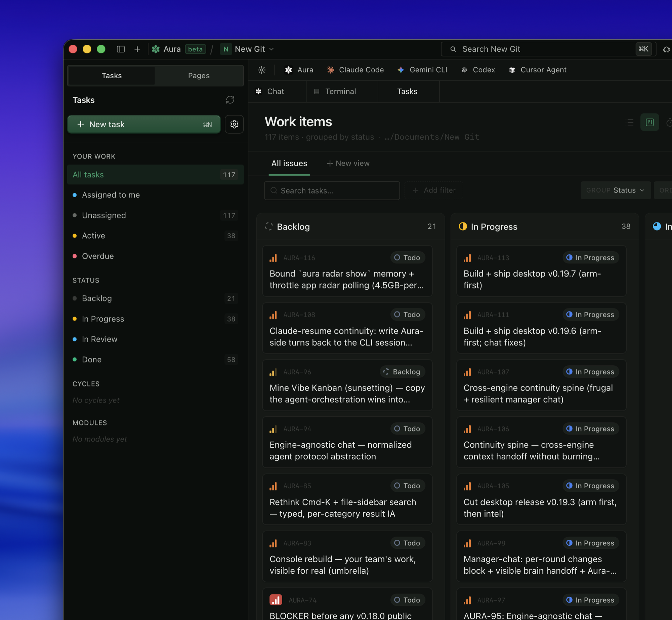
Task: Select Backlog status in sidebar
Action: pyautogui.click(x=155, y=298)
